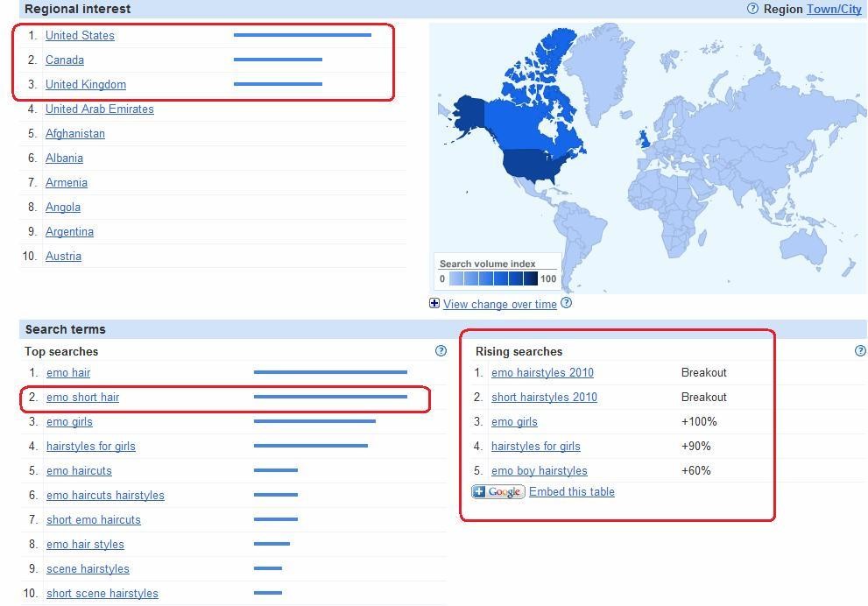Select United States in regional interest list

click(80, 36)
